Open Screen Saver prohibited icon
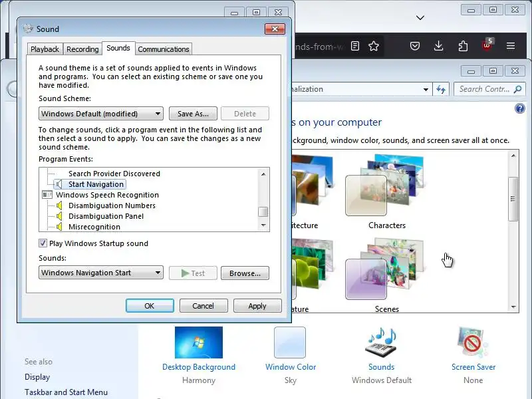 tap(473, 342)
